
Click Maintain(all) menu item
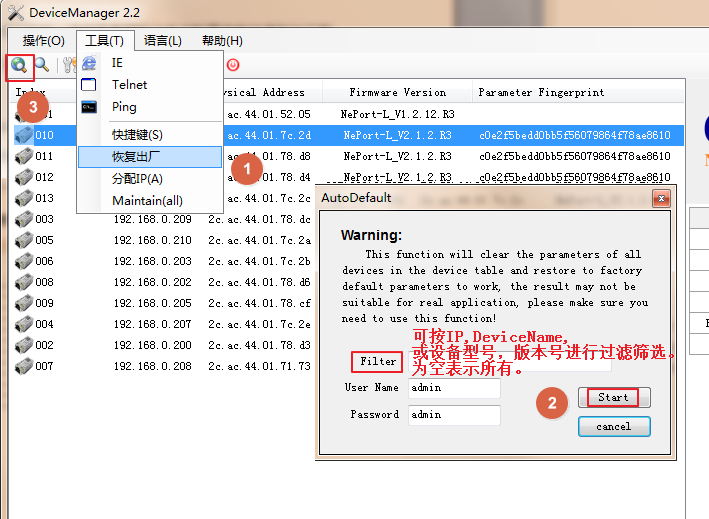tap(147, 200)
